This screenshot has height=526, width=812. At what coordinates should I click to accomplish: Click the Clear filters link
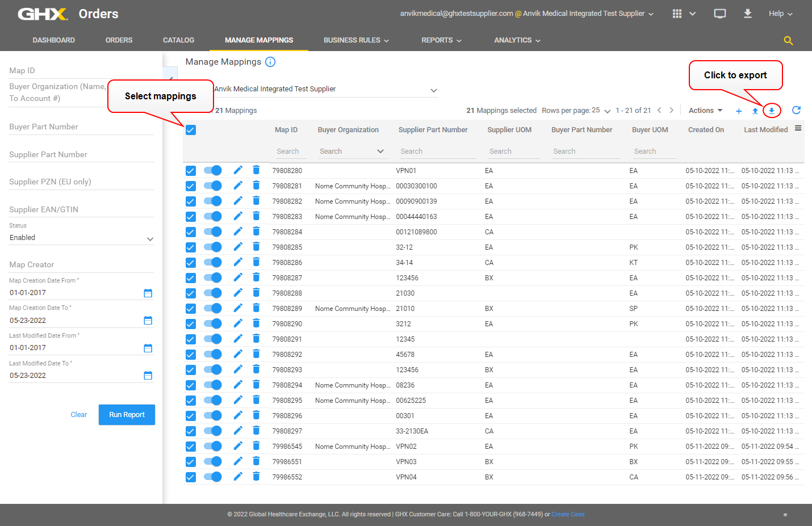79,415
